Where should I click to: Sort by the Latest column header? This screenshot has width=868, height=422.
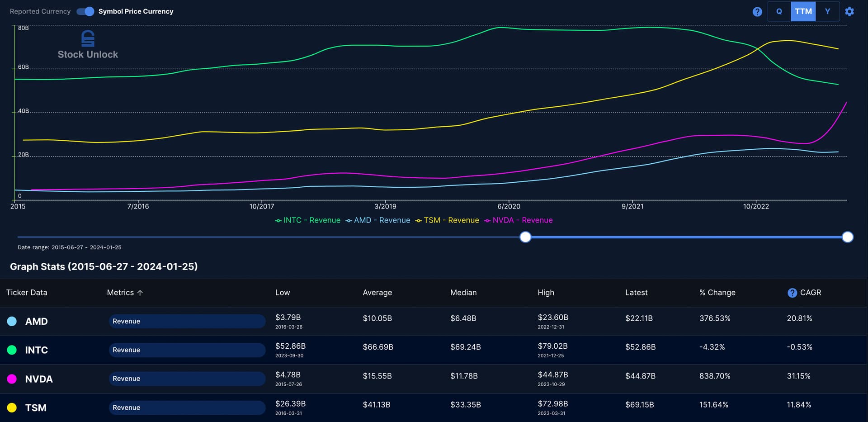coord(637,293)
